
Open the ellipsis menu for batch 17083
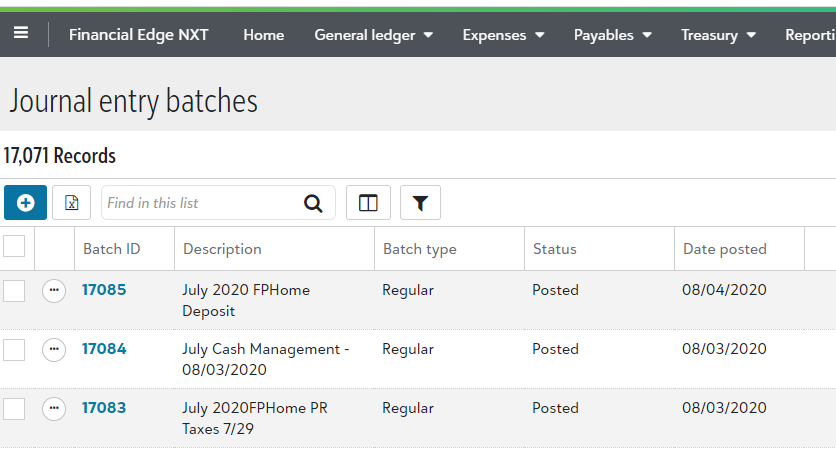(x=54, y=409)
